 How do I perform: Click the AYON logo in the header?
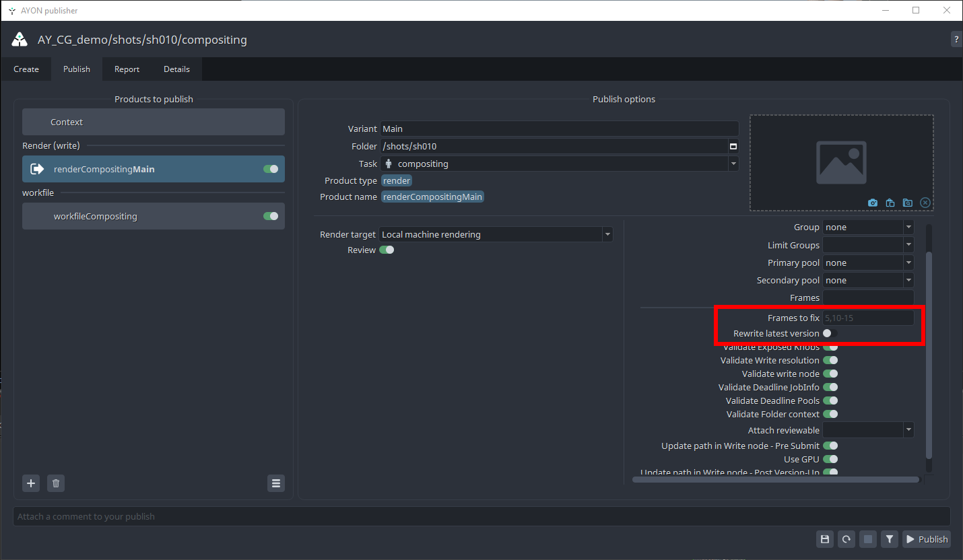tap(20, 40)
